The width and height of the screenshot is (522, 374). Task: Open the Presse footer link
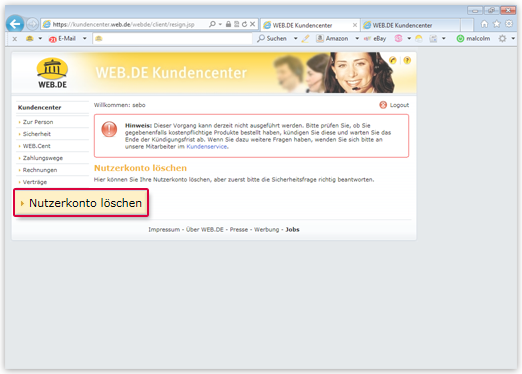(239, 230)
